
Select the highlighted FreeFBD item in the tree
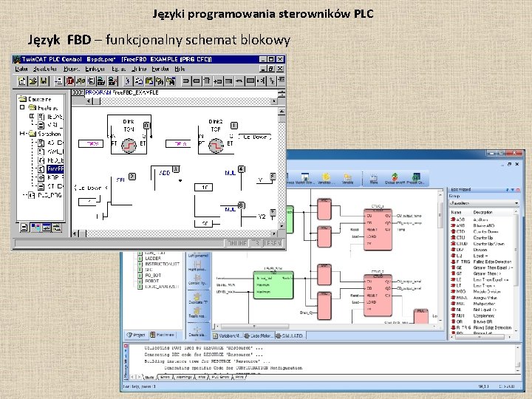55,168
